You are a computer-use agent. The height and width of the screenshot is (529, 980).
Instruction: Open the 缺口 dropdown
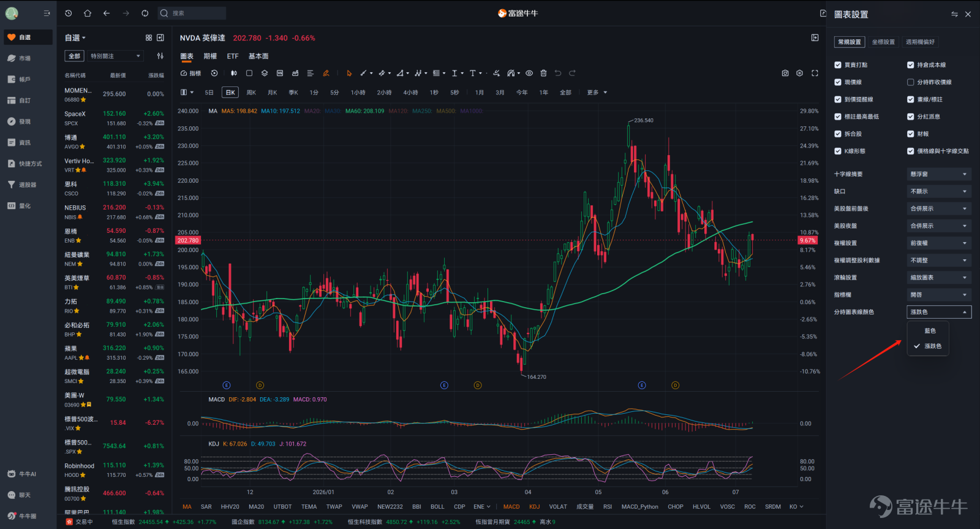point(939,191)
